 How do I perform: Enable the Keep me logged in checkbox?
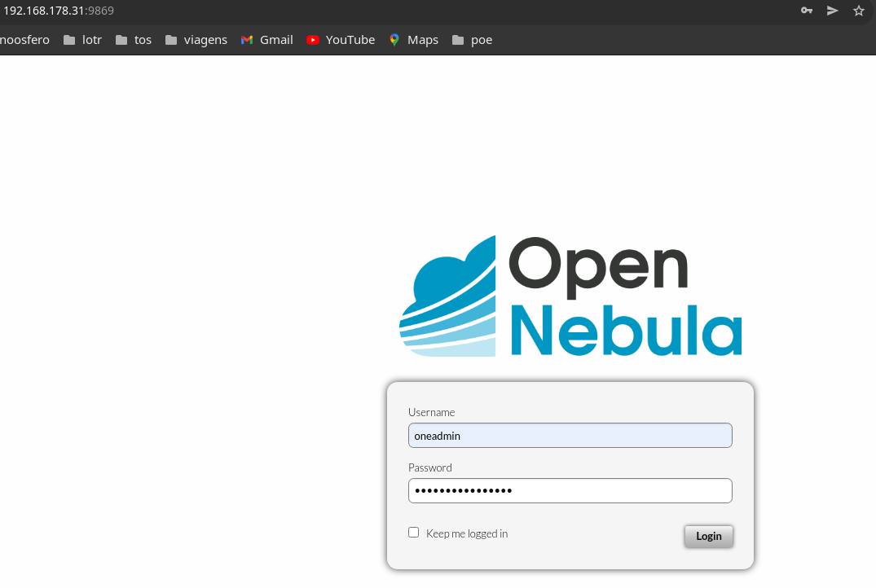tap(413, 533)
